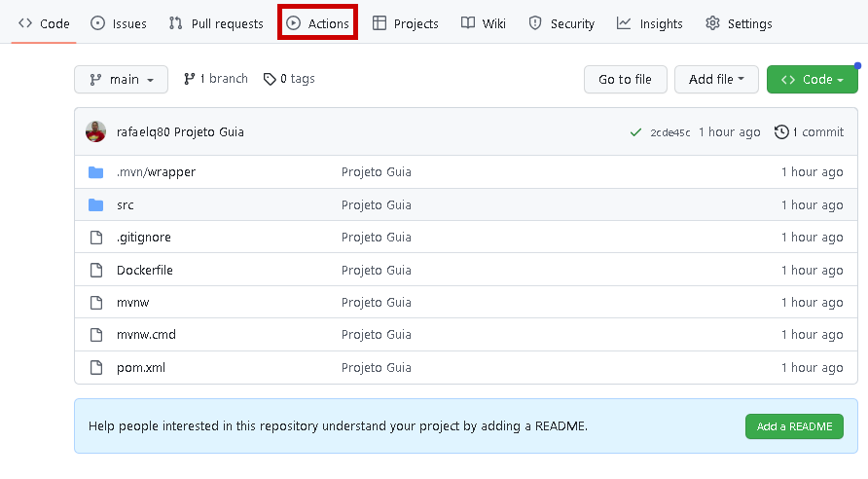Open the Settings tab
Viewport: 868px width, 479px height.
click(739, 23)
